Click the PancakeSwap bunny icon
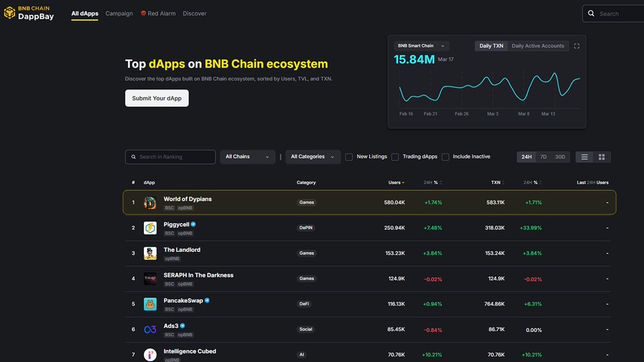644x362 pixels. (x=150, y=304)
